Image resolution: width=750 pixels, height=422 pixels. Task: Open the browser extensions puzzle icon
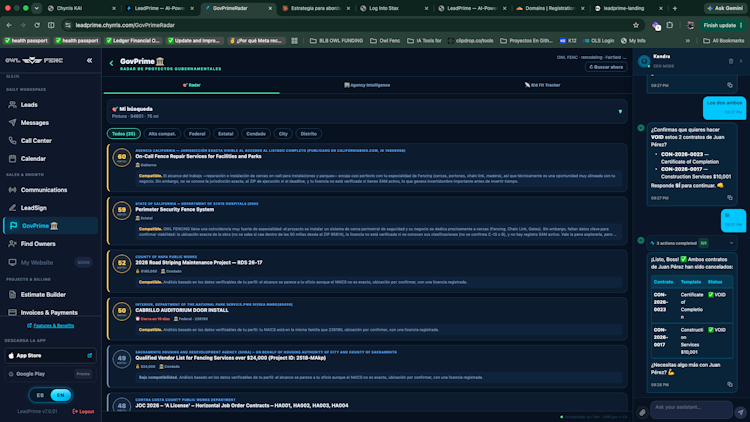click(x=670, y=25)
